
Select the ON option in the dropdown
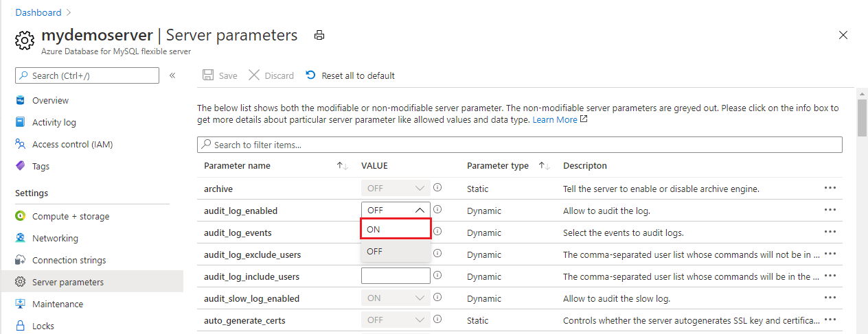click(x=396, y=230)
